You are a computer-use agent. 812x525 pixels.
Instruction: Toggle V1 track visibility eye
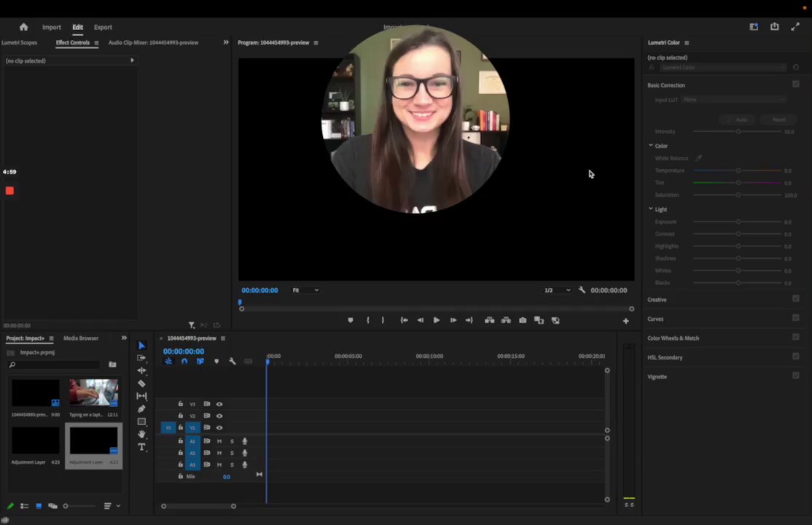click(x=219, y=428)
